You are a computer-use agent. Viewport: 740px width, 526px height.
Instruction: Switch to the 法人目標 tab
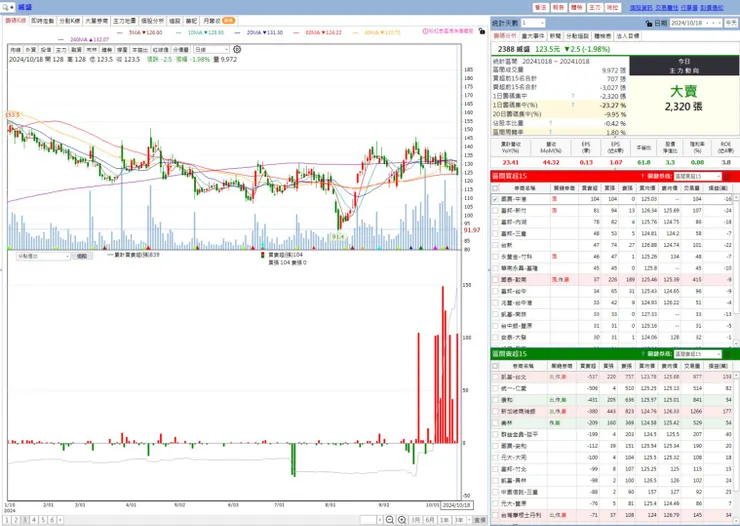point(628,36)
